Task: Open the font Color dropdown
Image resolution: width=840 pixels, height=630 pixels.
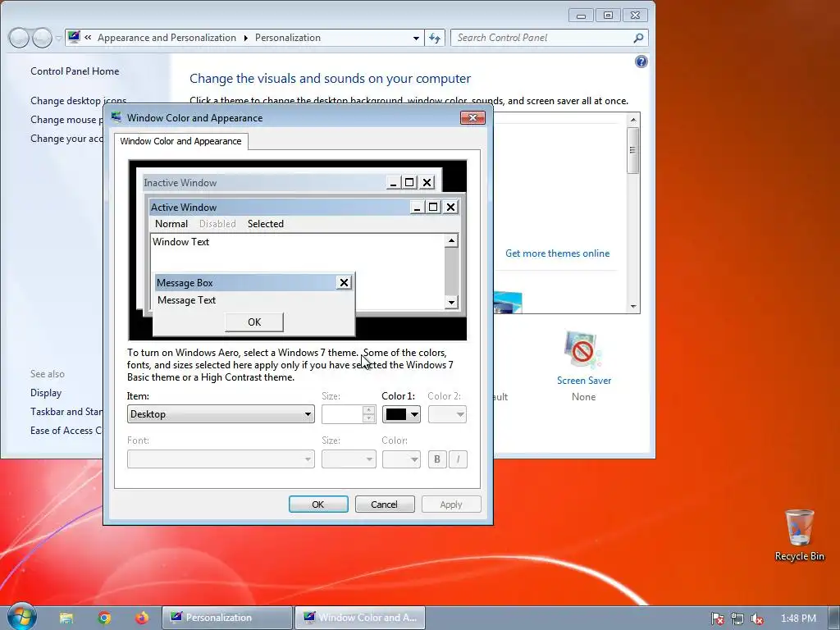Action: [x=401, y=459]
